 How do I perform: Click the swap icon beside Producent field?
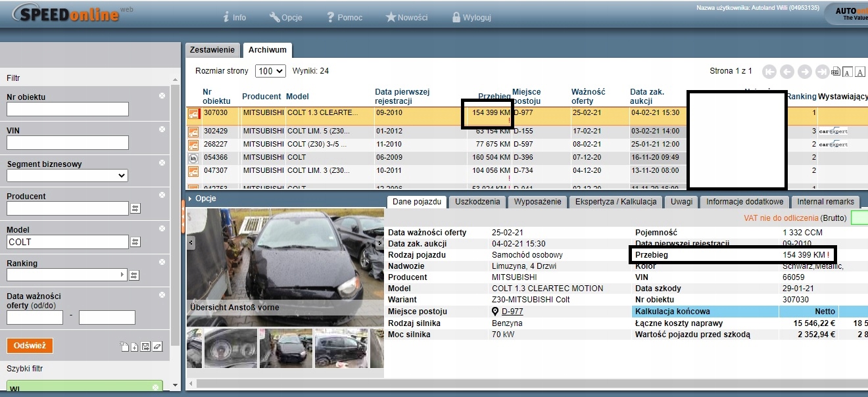(x=135, y=208)
